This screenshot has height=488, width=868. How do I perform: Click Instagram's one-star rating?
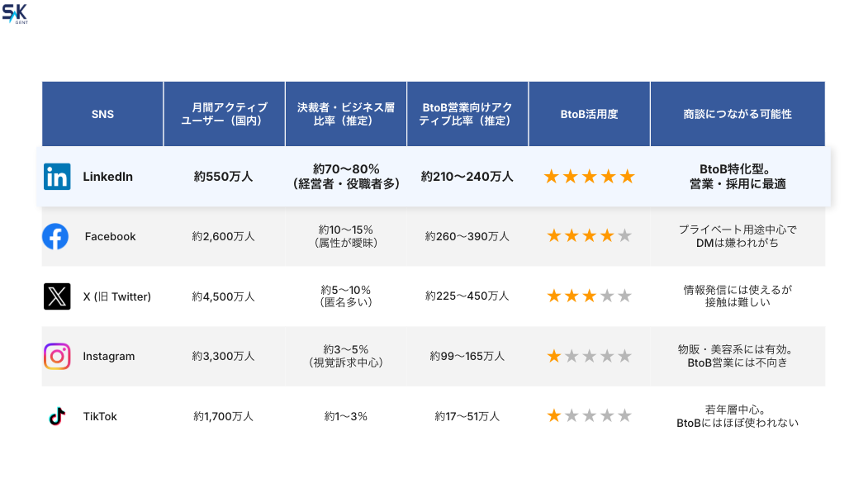pyautogui.click(x=589, y=356)
